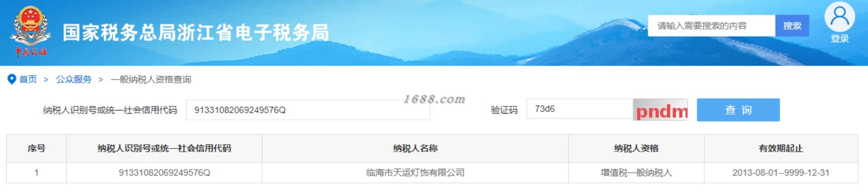Click the taxpayer ID cell in result row
Screen dimensions: 868x196
tap(164, 172)
